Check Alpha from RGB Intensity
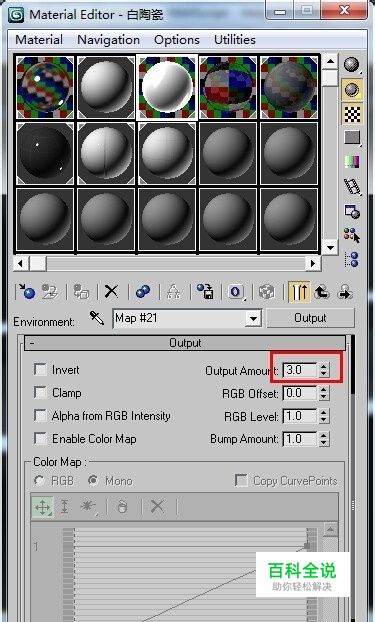Screen dimensions: 375x622 [x=40, y=416]
